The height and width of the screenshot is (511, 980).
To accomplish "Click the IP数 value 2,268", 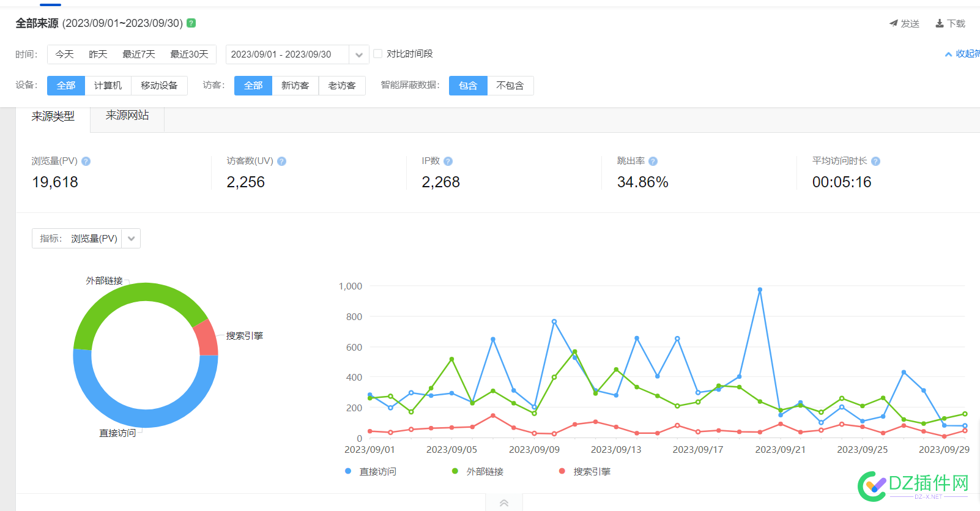I will click(441, 182).
